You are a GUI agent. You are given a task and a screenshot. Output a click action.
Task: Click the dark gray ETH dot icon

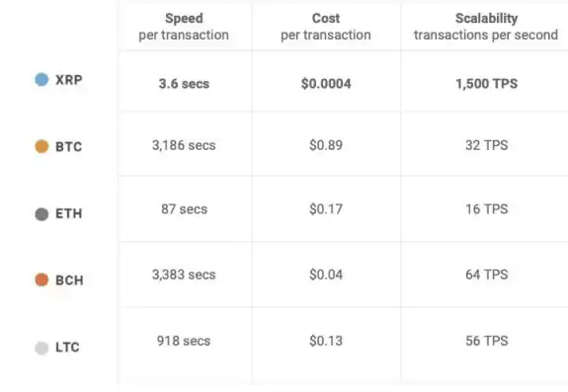click(x=41, y=214)
